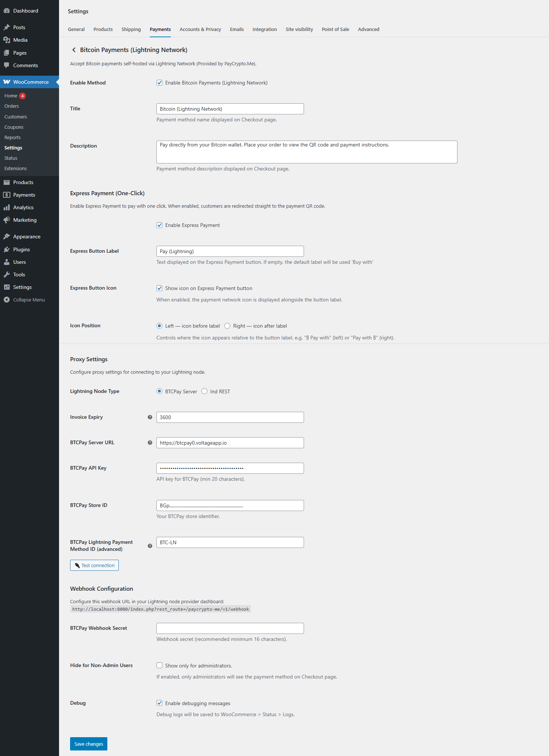Click the Collapse Menu arrow icon
The image size is (549, 756).
point(7,300)
